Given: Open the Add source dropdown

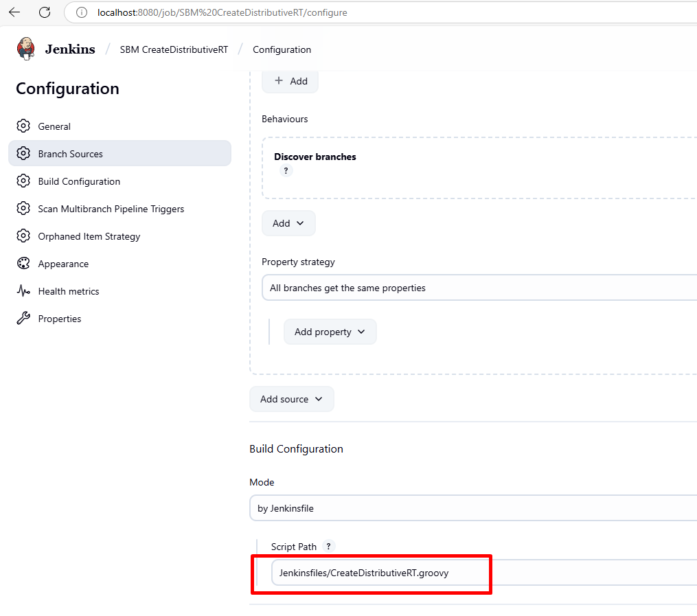Looking at the screenshot, I should click(x=291, y=399).
